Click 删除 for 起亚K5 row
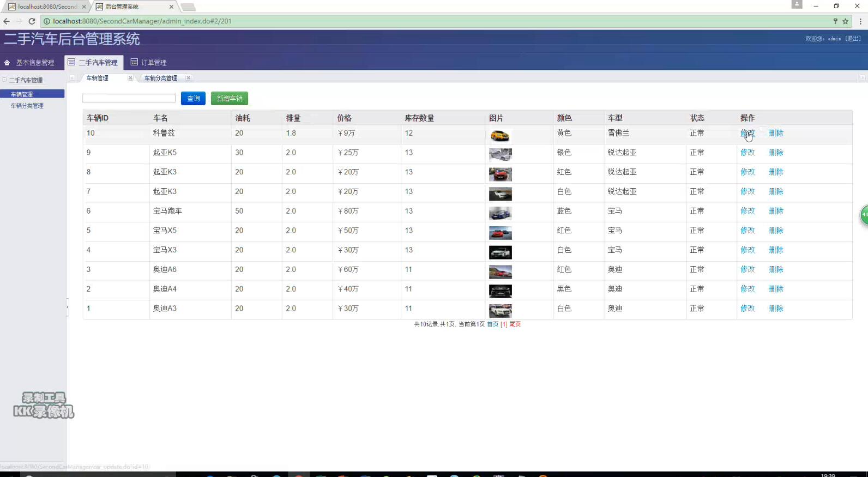Viewport: 868px width, 477px height. [776, 153]
